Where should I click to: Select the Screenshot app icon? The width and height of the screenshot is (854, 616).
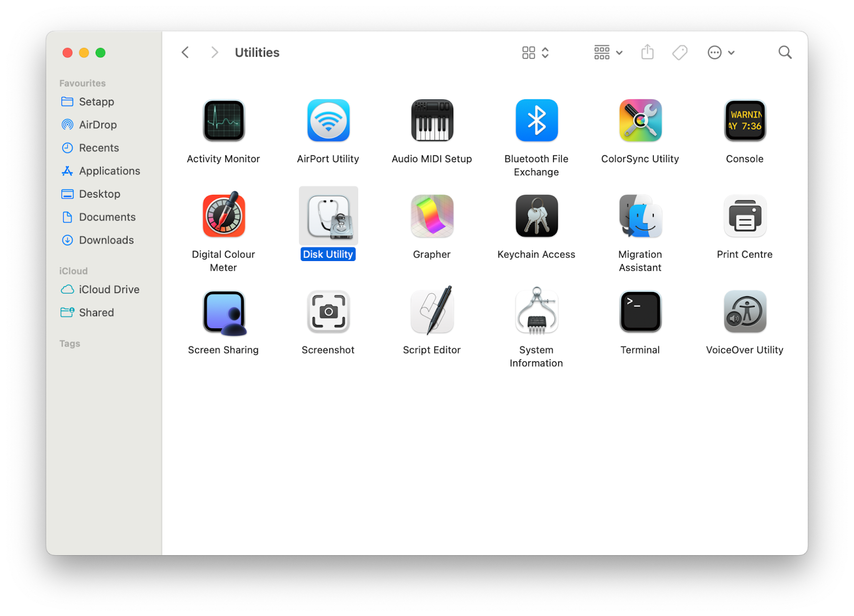tap(328, 312)
